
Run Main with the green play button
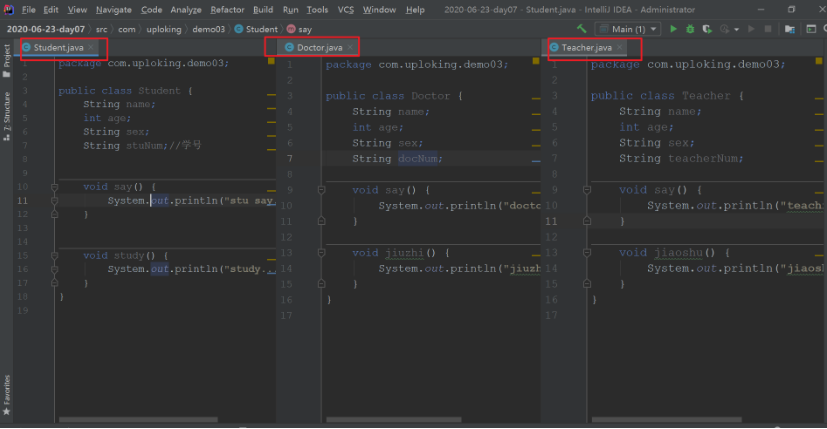click(673, 29)
